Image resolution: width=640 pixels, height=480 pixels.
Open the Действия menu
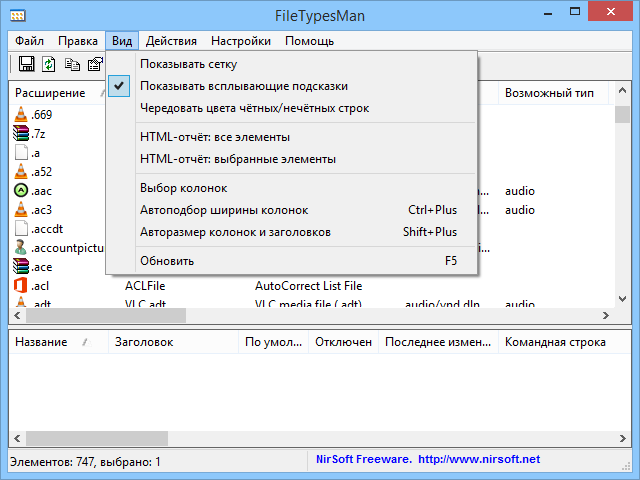click(171, 41)
